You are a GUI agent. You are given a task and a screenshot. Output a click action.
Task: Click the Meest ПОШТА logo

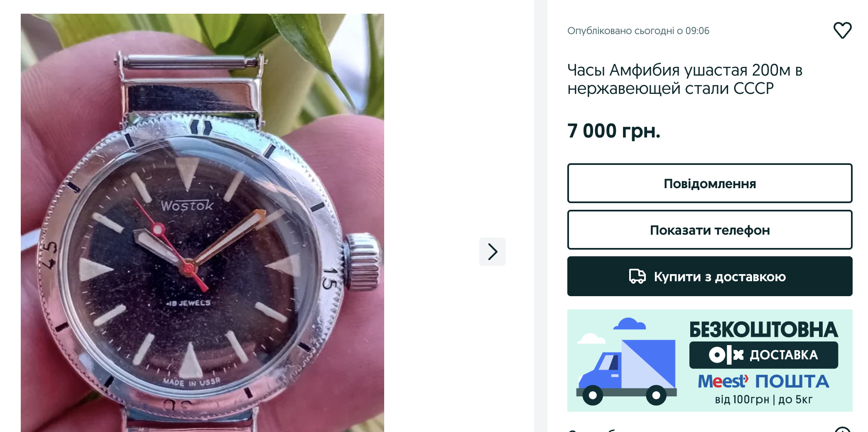tap(763, 381)
